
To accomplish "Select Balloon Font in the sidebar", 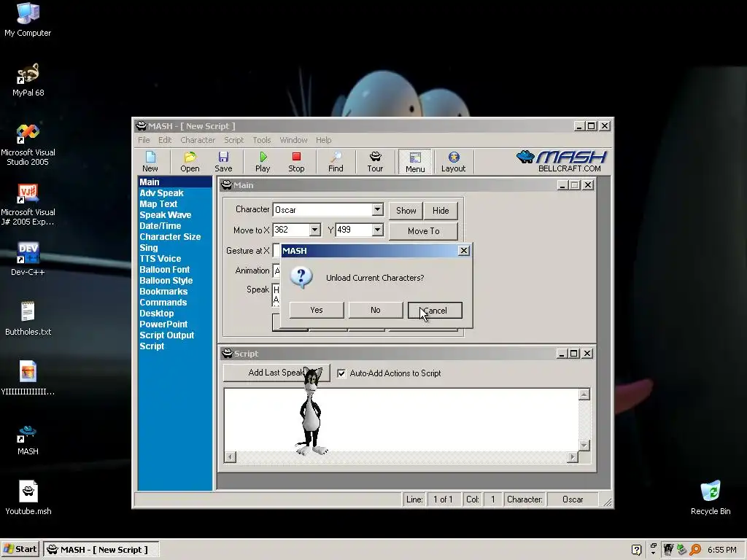I will [164, 270].
